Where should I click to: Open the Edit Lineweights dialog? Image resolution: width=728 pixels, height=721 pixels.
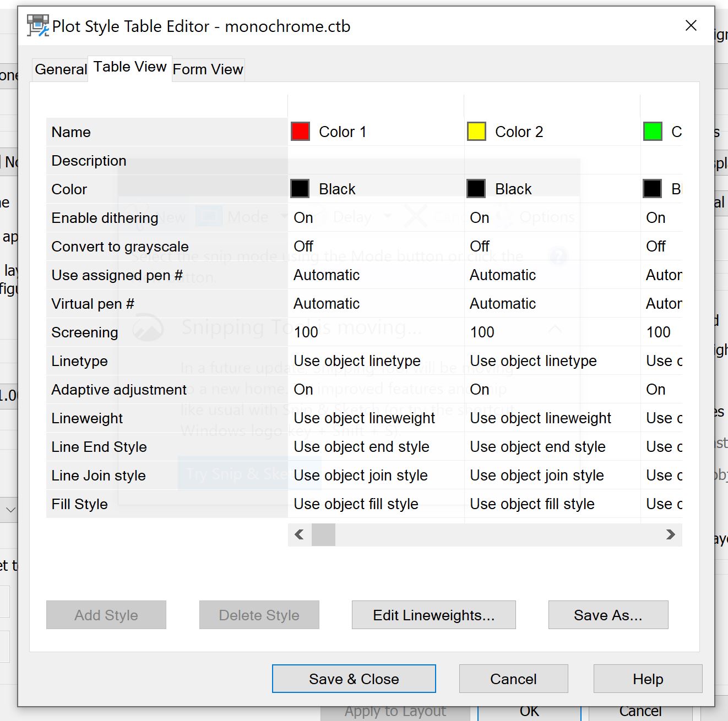tap(433, 615)
